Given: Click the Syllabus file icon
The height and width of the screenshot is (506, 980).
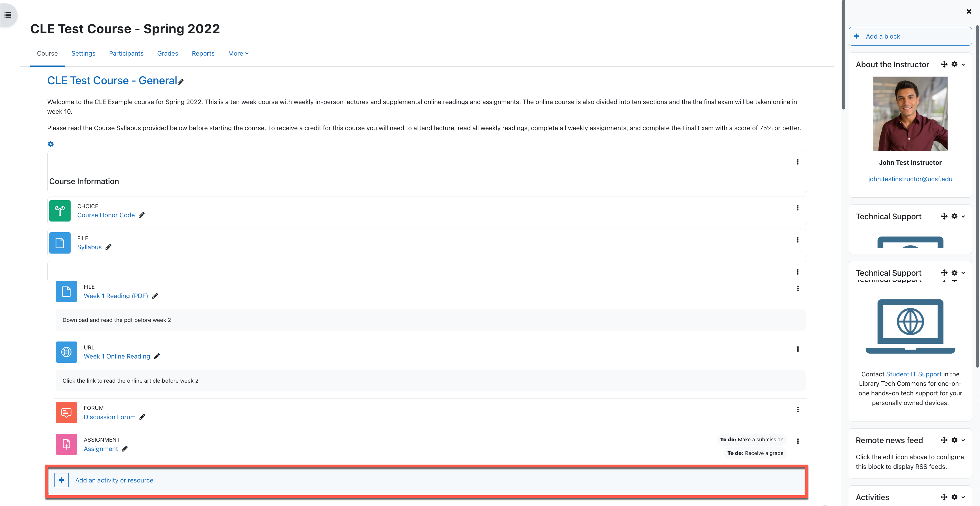Looking at the screenshot, I should point(60,243).
